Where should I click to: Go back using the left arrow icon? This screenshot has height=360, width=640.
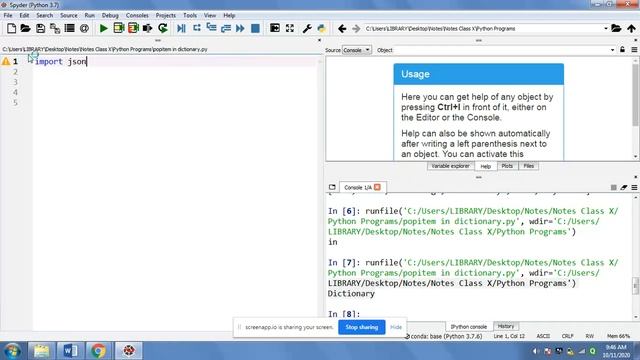pyautogui.click(x=342, y=29)
